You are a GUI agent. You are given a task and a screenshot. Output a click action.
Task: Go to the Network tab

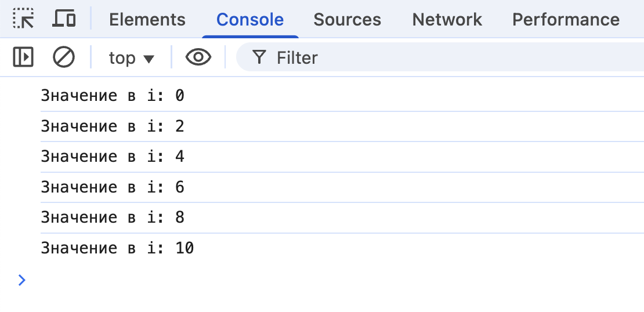click(x=447, y=20)
